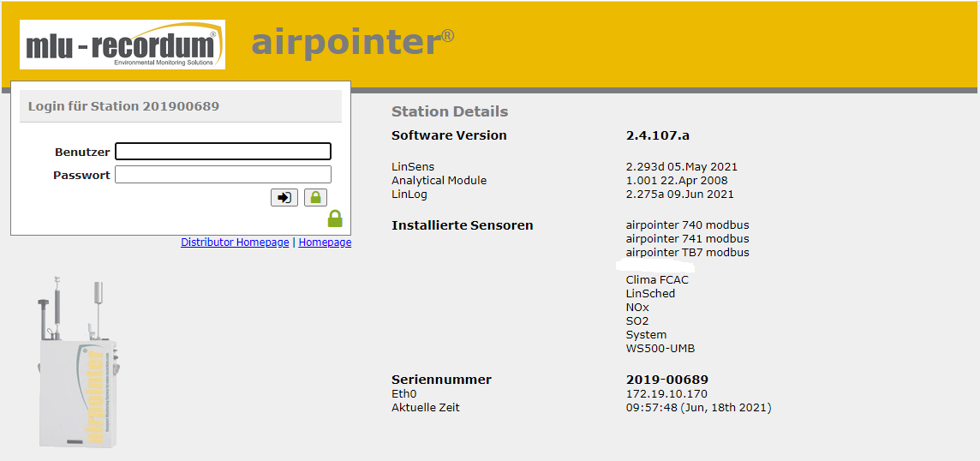Click the 'Login für Station 201900689' heading
Screen dimensions: 980x461
[123, 106]
